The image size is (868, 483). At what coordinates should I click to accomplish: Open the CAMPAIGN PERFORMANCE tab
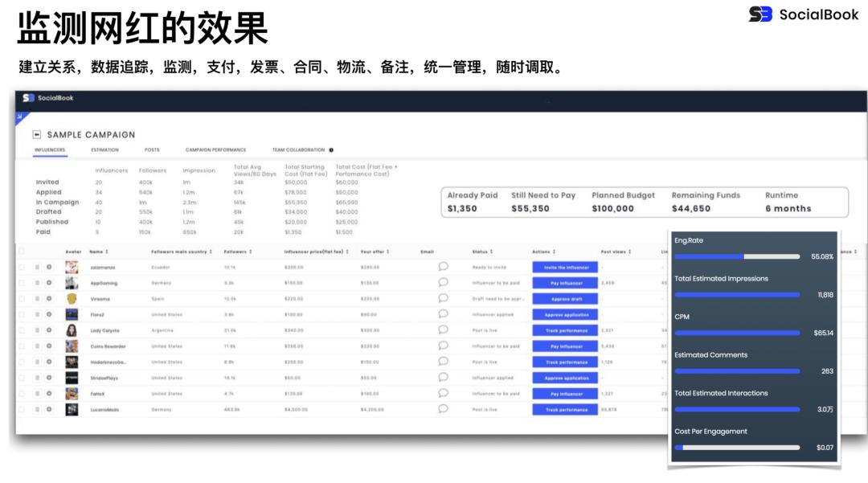point(215,150)
